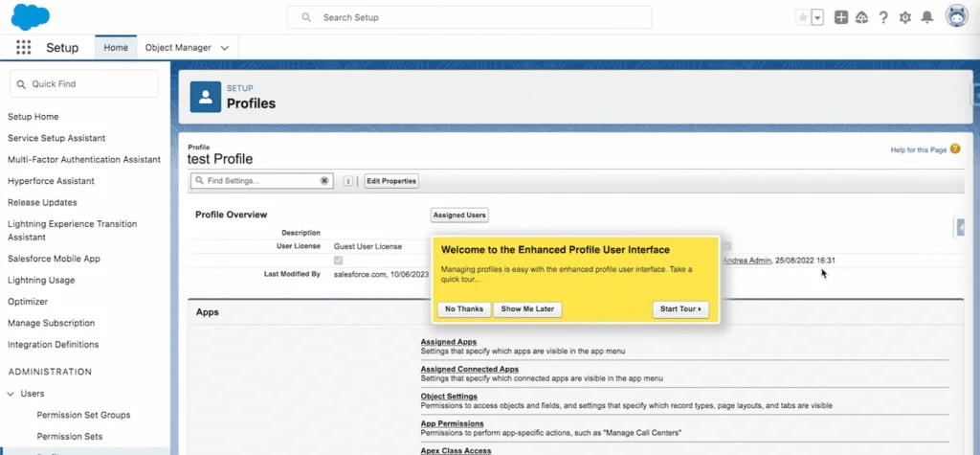Open the Setup gear icon

[905, 17]
